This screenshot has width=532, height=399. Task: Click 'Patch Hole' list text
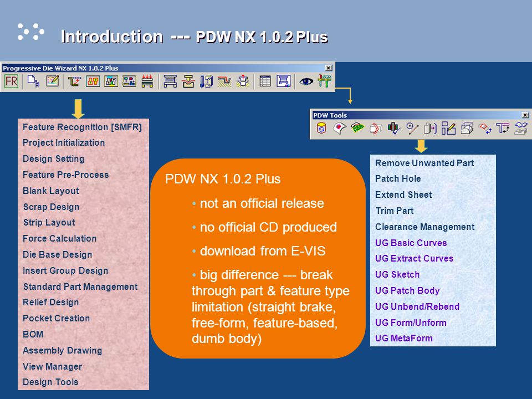point(398,179)
